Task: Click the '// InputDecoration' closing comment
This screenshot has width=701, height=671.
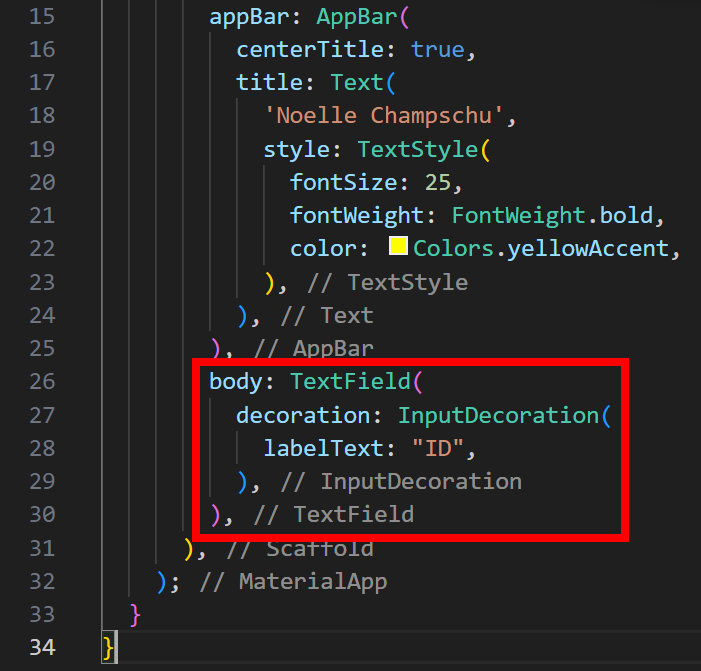Action: coord(401,482)
